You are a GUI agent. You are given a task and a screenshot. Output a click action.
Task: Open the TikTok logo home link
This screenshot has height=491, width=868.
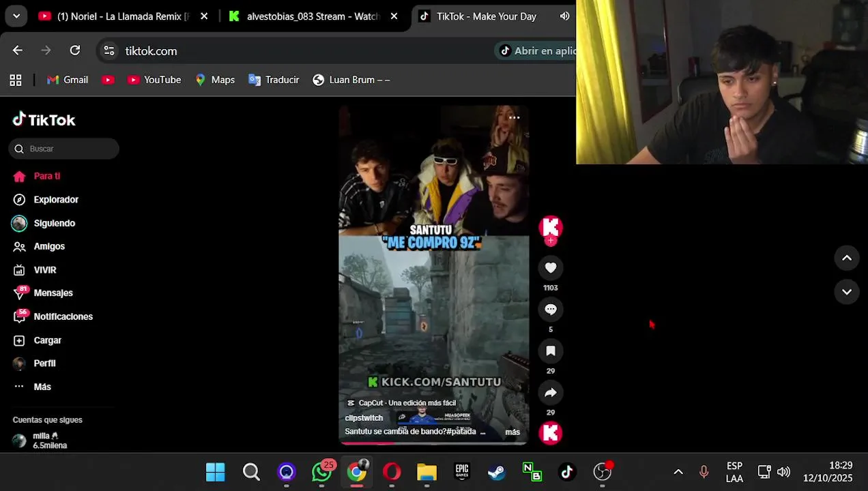coord(44,120)
